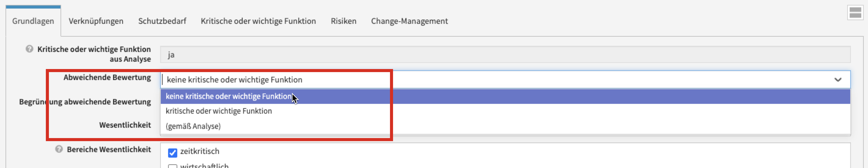
Task: Uncheck the zeitkritisch checkbox
Action: click(172, 153)
